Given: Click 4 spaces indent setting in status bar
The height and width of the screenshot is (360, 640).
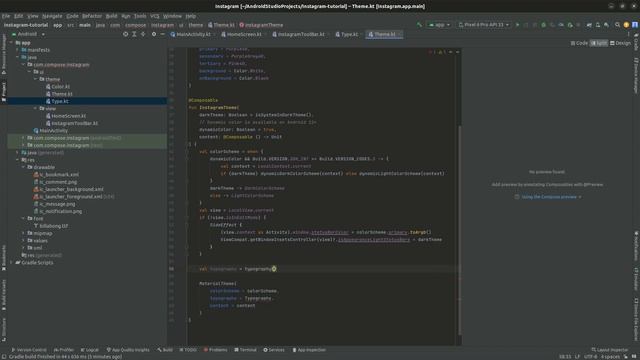Looking at the screenshot, I should [610, 356].
